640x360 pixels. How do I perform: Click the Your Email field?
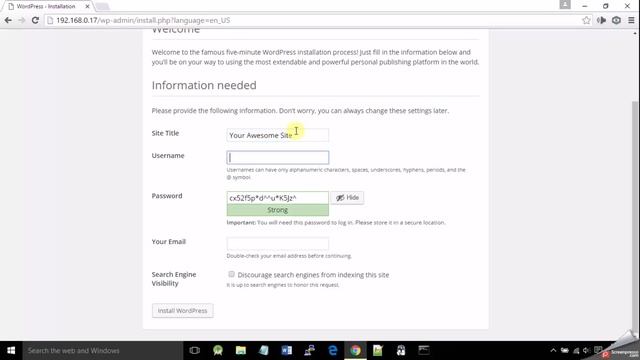(278, 244)
